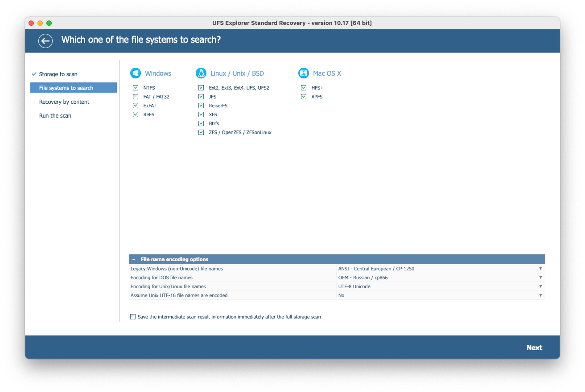Uncheck the NTFS checkbox
Screen dimensions: 585x392
[136, 88]
